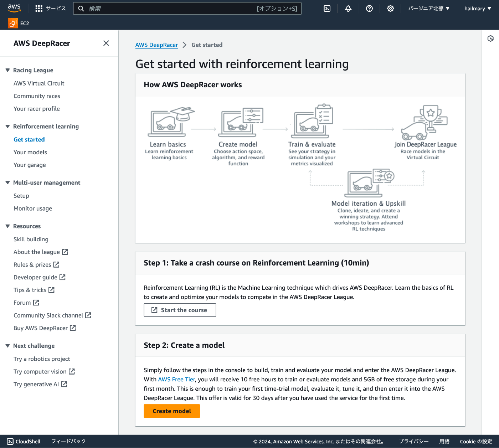The height and width of the screenshot is (448, 499).
Task: Click AWS DeepRacer breadcrumb link
Action: click(x=156, y=45)
